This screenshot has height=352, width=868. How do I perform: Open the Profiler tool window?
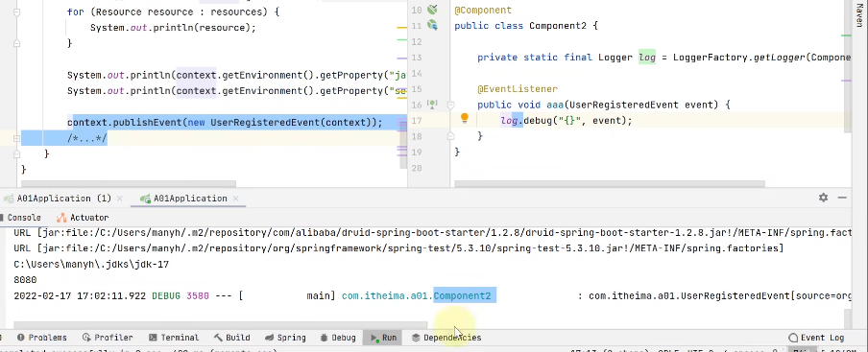[108, 338]
